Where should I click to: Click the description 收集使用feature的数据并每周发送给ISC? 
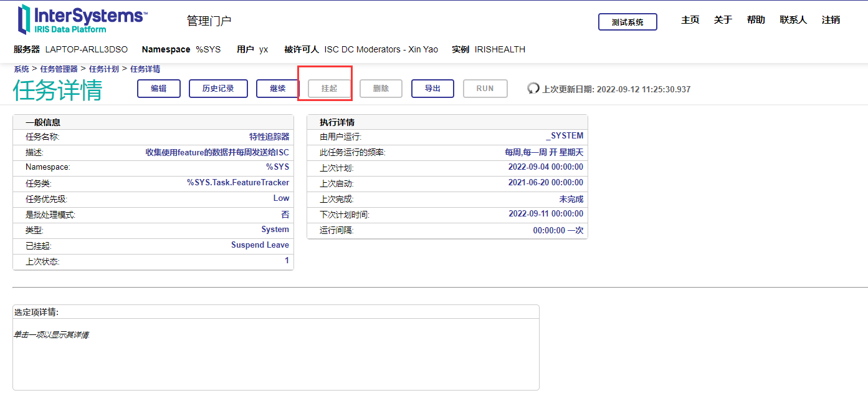[x=217, y=152]
